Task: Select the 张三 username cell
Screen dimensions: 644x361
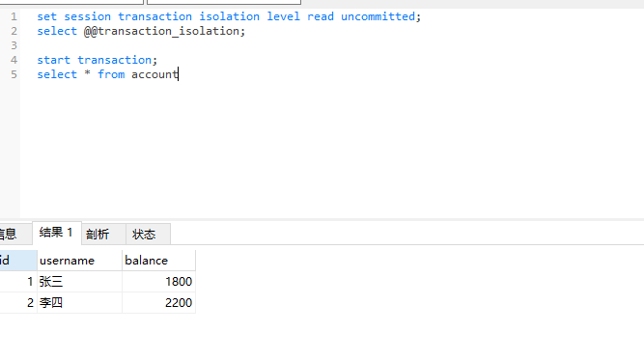Action: (x=79, y=281)
